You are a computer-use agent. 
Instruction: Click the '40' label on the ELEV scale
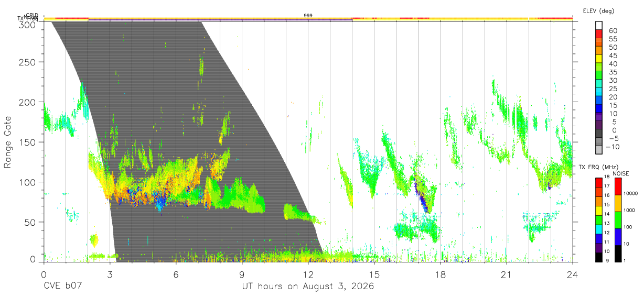point(612,64)
